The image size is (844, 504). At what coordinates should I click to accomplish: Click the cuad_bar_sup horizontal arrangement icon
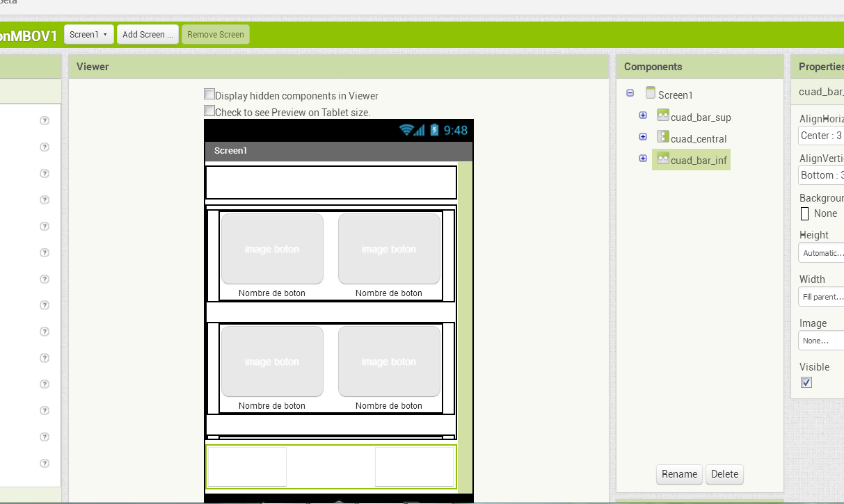coord(663,115)
